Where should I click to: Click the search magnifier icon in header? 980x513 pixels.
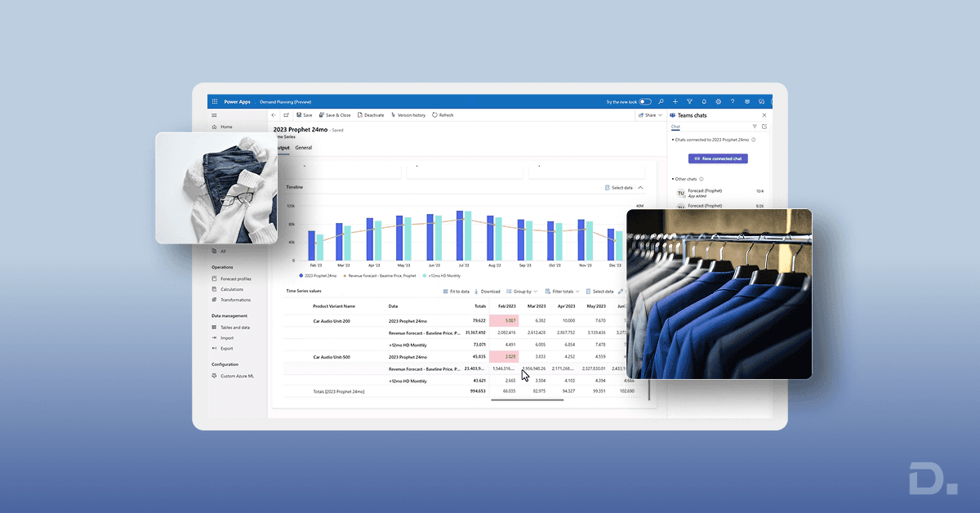click(x=661, y=102)
